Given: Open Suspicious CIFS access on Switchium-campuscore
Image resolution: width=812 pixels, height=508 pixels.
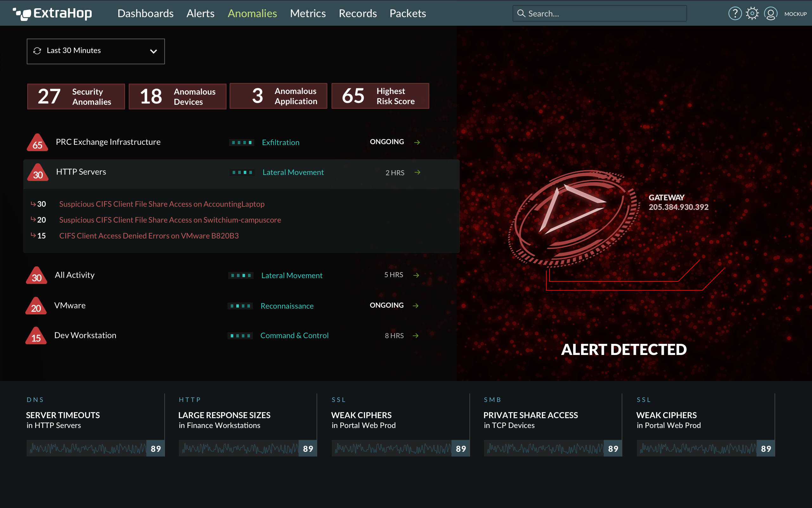Looking at the screenshot, I should [x=170, y=220].
